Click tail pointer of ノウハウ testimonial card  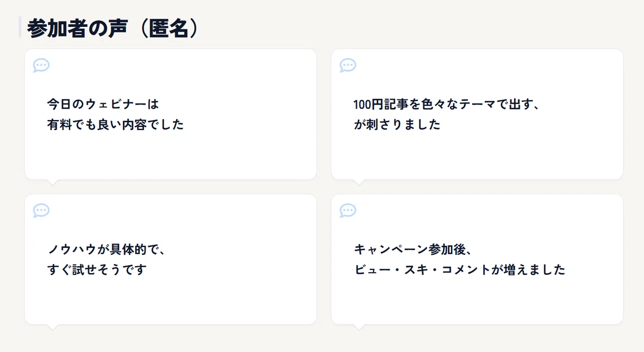pyautogui.click(x=53, y=327)
